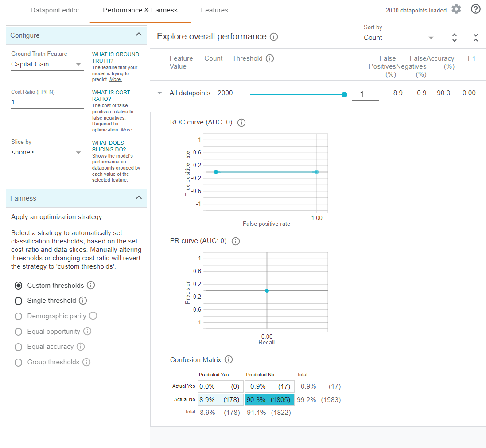Image resolution: width=486 pixels, height=448 pixels.
Task: Click the Confusion Matrix info icon
Action: tap(229, 360)
